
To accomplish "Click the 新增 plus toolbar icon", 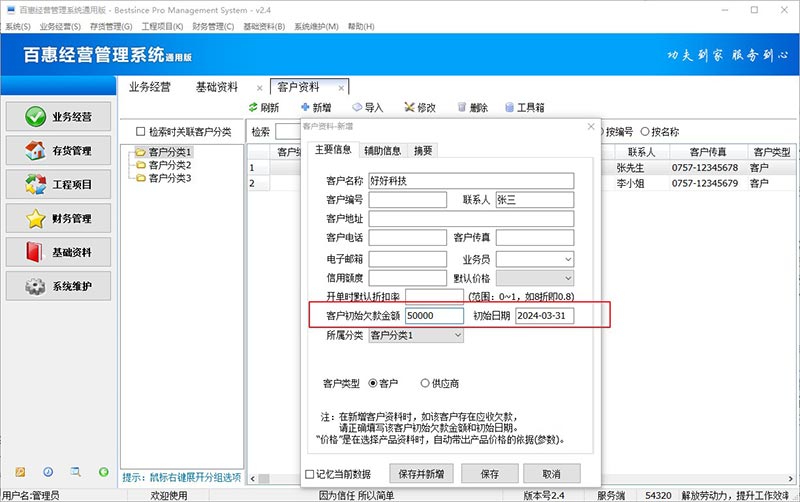I will click(x=305, y=107).
